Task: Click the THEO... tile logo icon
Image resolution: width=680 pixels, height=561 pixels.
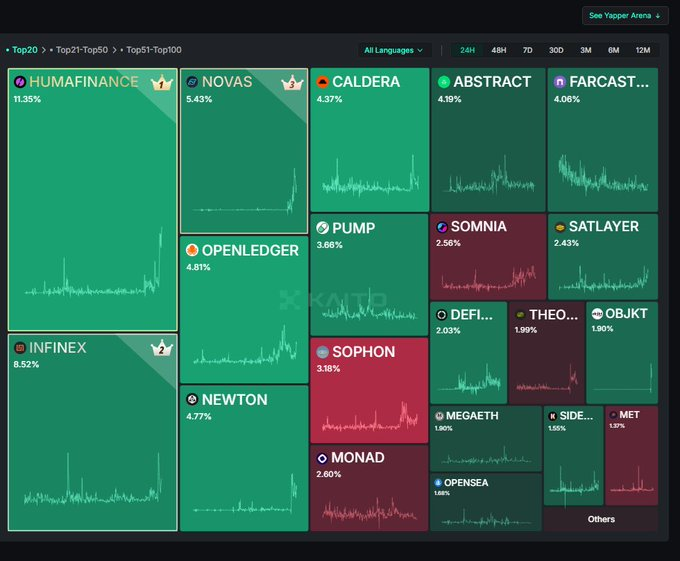Action: coord(520,315)
